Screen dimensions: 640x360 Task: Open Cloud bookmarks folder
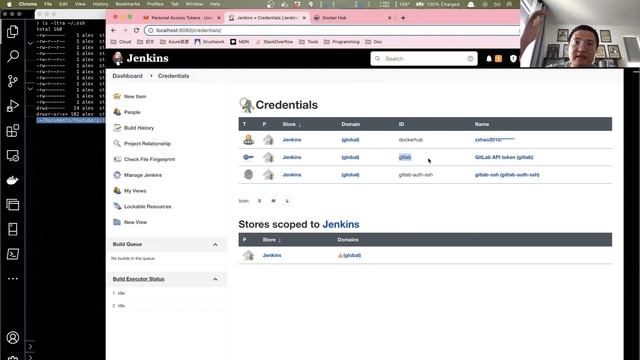click(121, 42)
